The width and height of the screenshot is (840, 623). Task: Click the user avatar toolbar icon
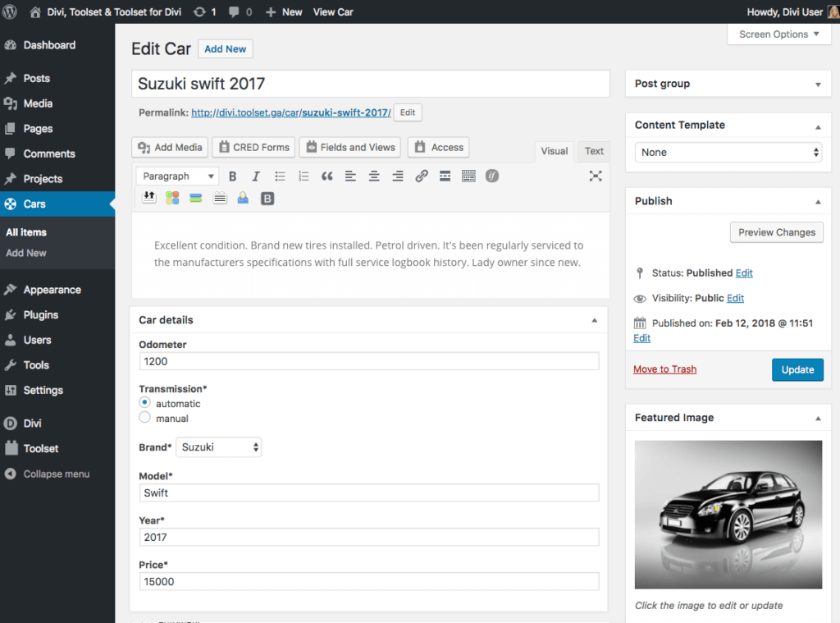pos(243,199)
